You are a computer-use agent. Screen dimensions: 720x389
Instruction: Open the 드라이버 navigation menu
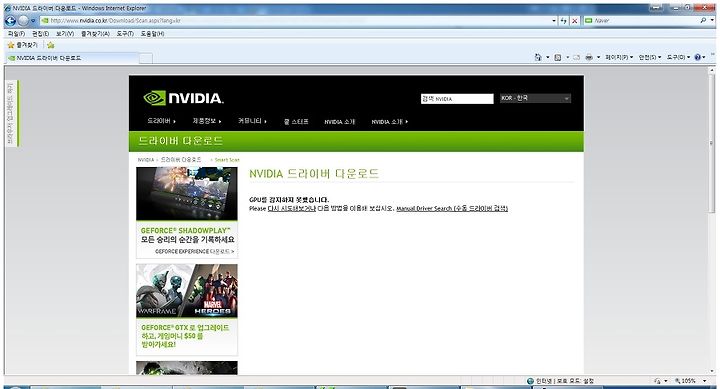(161, 121)
